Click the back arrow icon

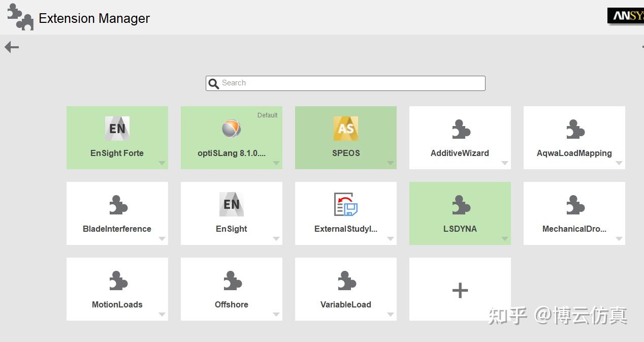tap(12, 47)
